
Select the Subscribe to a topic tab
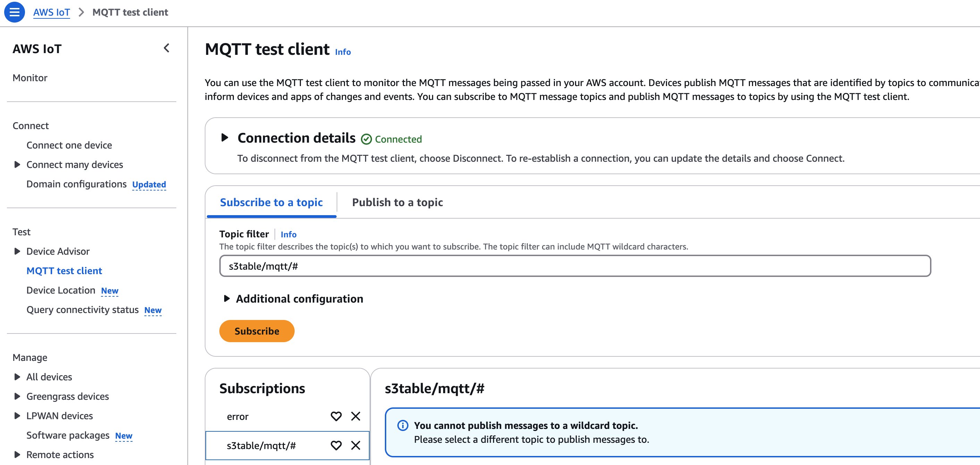[271, 202]
